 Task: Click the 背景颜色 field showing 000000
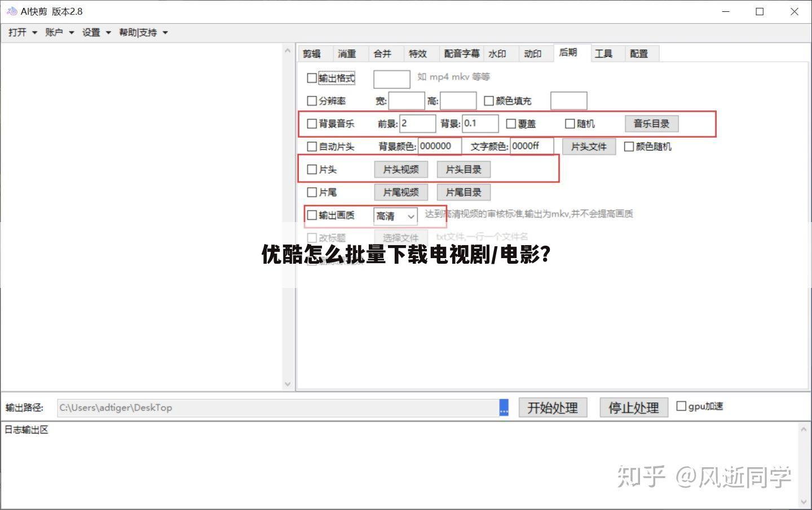tap(440, 146)
